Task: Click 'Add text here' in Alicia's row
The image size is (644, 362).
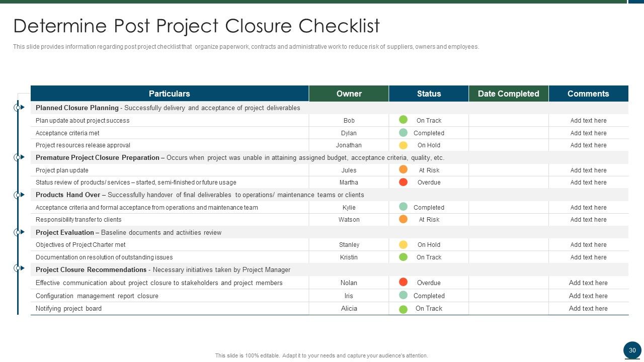Action: [588, 309]
